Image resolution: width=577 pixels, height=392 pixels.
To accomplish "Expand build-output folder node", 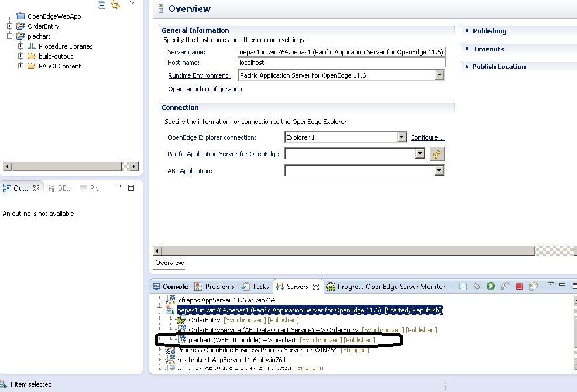I will (x=20, y=56).
